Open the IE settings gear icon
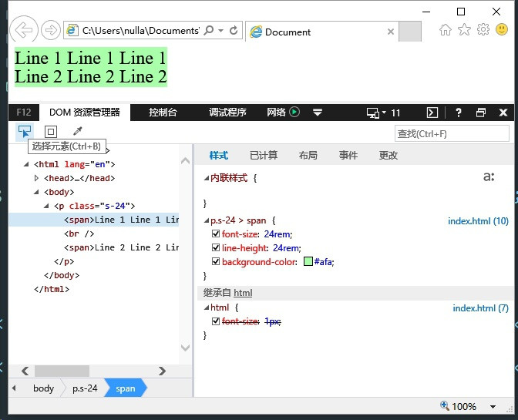518x420 pixels. pos(483,30)
